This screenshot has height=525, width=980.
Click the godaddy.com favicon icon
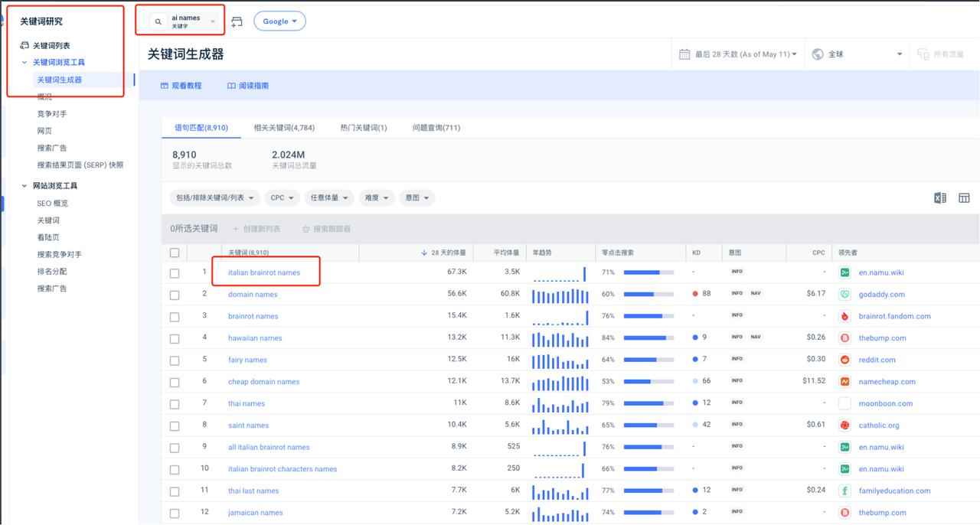tap(844, 294)
